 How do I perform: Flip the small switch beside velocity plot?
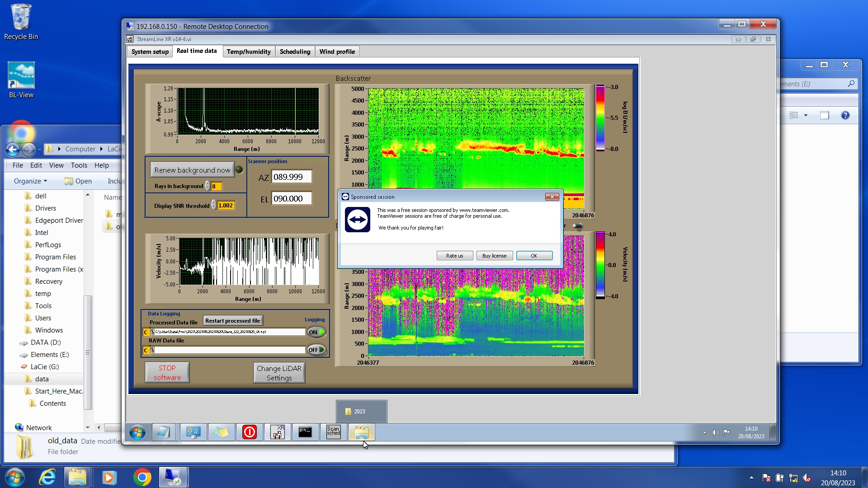pyautogui.click(x=577, y=226)
